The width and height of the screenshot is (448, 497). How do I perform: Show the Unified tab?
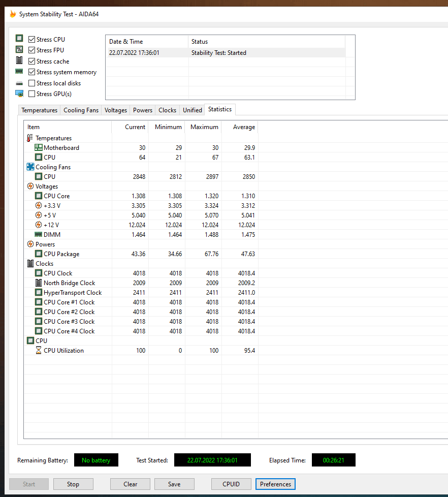coord(193,110)
